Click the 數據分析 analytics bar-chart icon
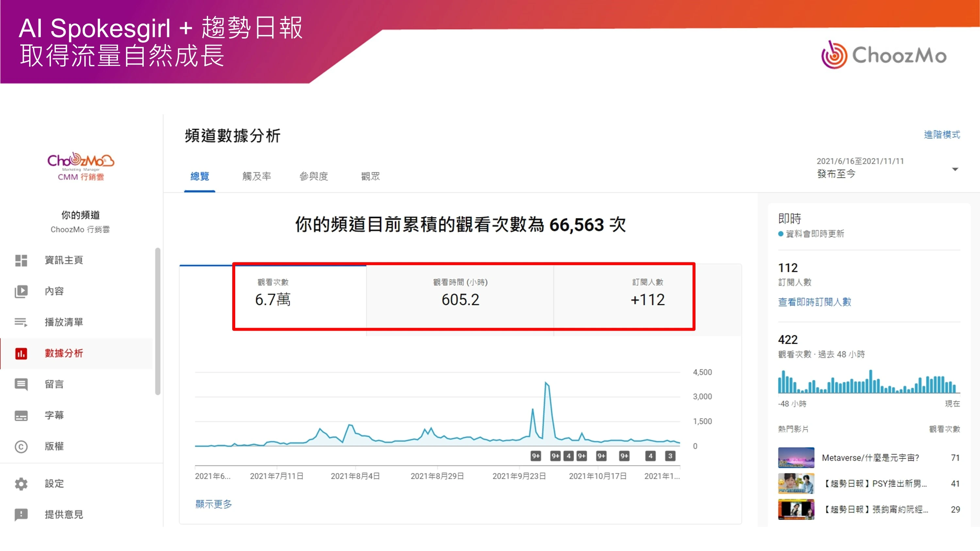The image size is (980, 551). (21, 353)
